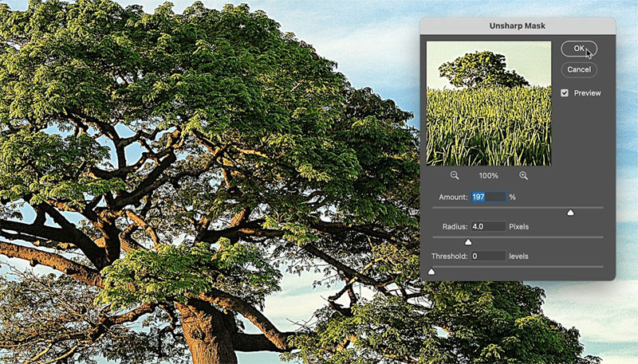
Task: Toggle the Preview checkbox
Action: (x=565, y=93)
